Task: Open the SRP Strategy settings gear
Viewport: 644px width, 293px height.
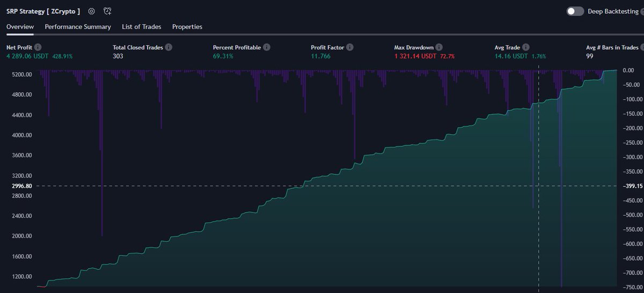Action: pos(92,11)
